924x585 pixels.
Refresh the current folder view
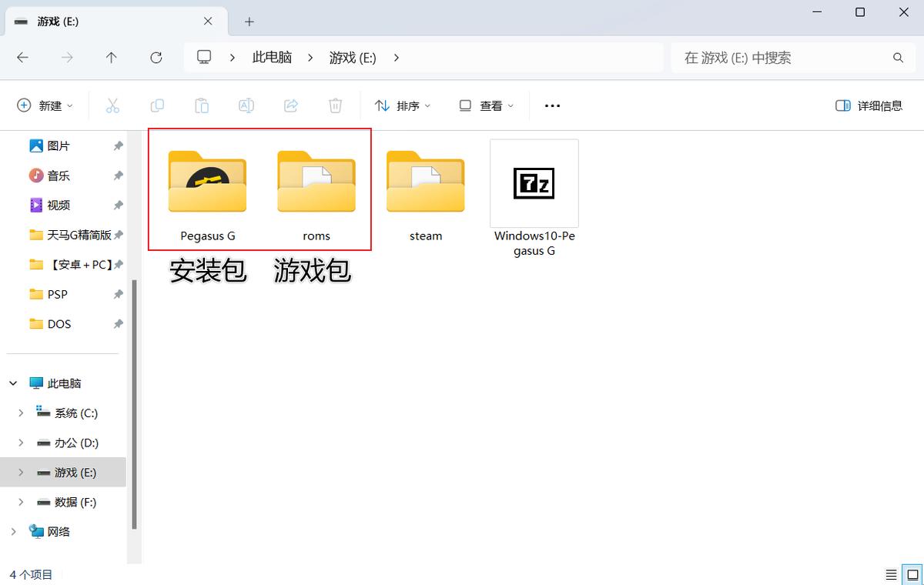point(156,57)
